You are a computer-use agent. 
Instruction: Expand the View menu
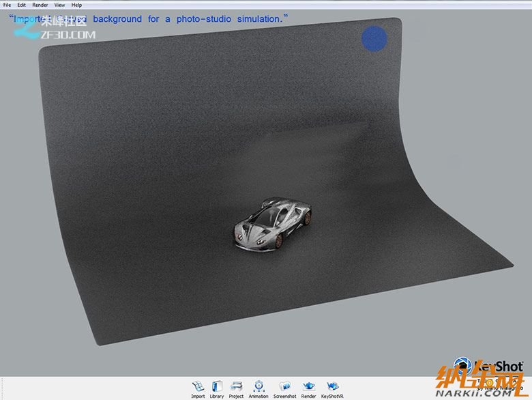60,5
